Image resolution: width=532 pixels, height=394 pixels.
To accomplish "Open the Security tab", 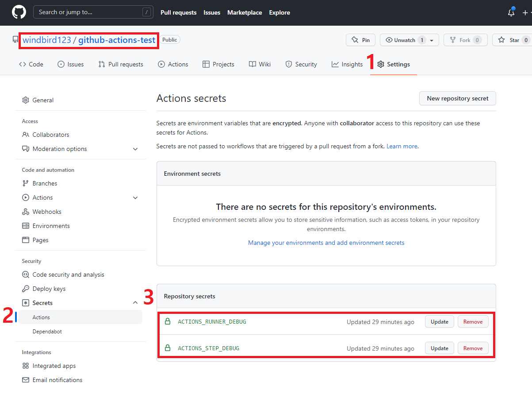I will (301, 64).
